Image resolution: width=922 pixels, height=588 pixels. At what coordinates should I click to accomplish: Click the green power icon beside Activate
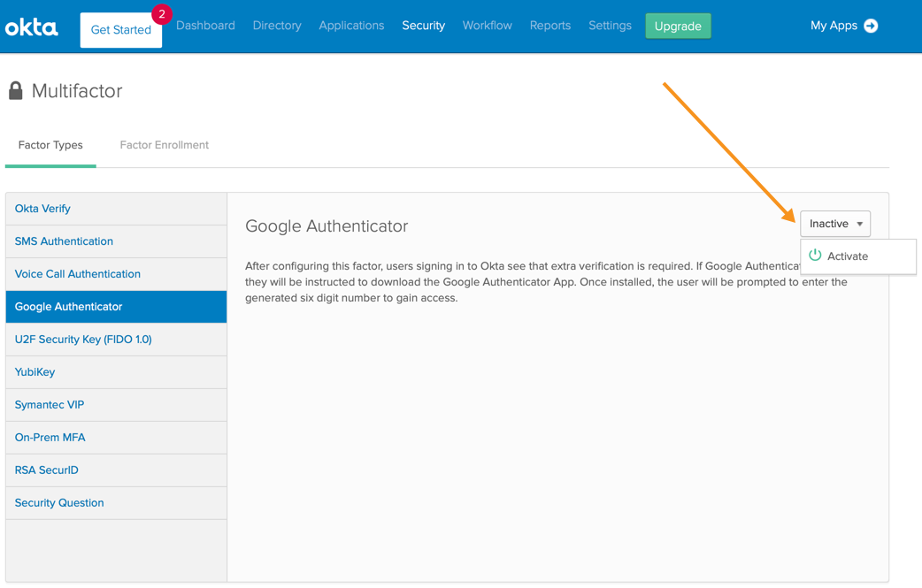pyautogui.click(x=815, y=256)
